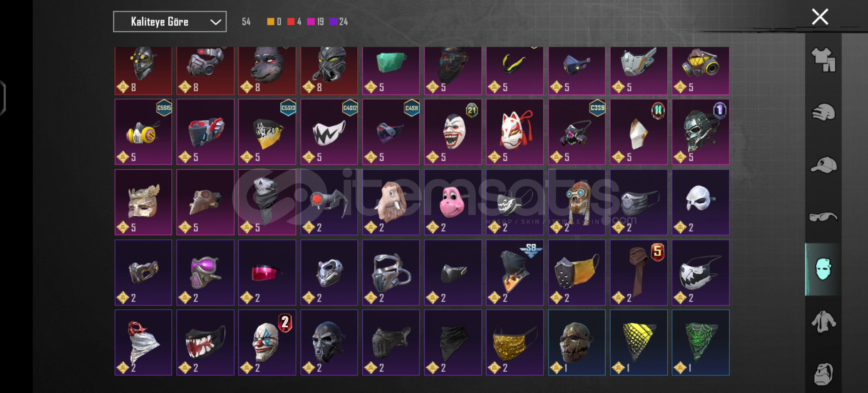Select the red quality filter square

click(291, 22)
